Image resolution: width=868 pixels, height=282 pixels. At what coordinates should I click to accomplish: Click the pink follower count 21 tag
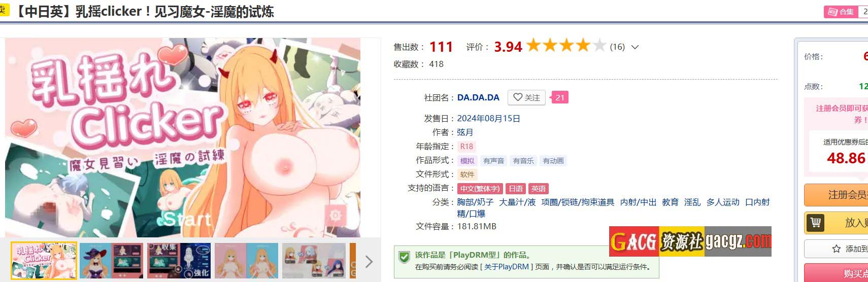559,97
